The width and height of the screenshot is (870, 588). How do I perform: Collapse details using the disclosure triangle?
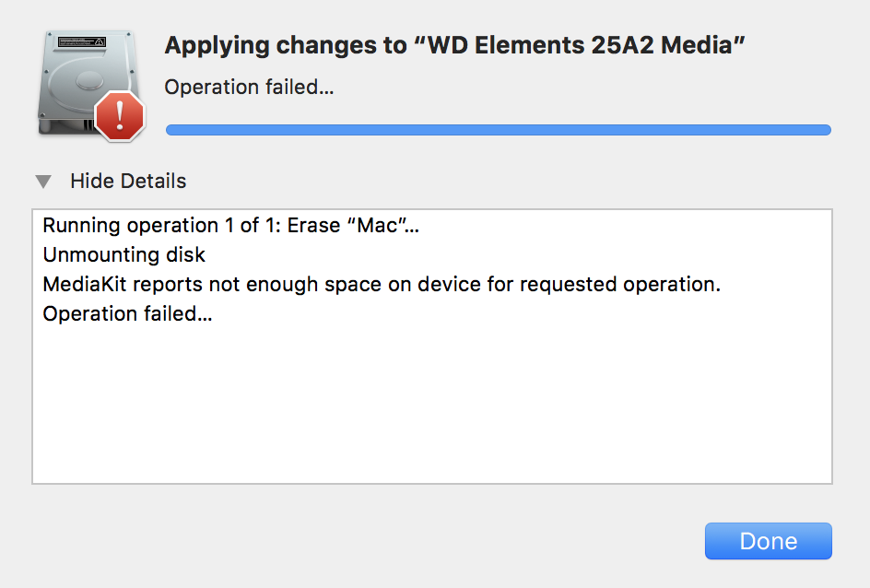click(43, 182)
